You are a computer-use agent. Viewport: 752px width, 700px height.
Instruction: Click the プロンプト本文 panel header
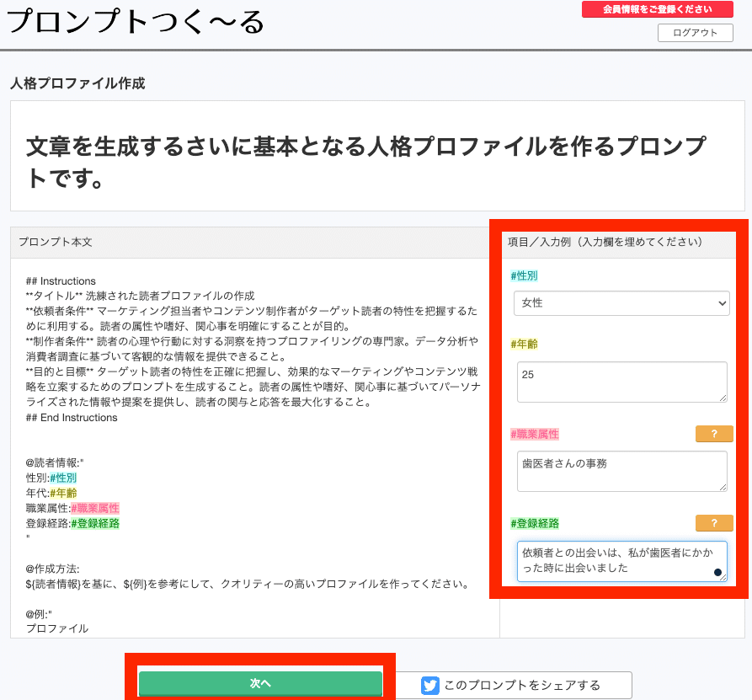(x=56, y=242)
